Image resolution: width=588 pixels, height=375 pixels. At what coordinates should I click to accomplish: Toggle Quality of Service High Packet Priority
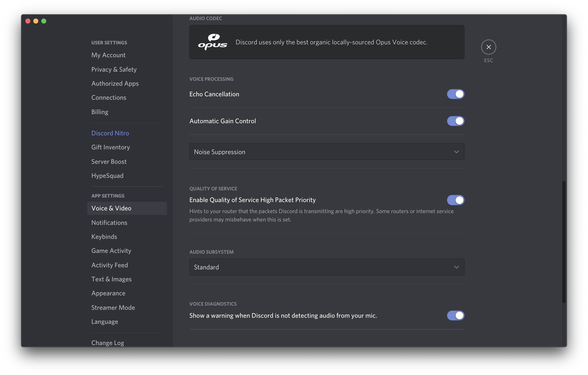(x=455, y=200)
